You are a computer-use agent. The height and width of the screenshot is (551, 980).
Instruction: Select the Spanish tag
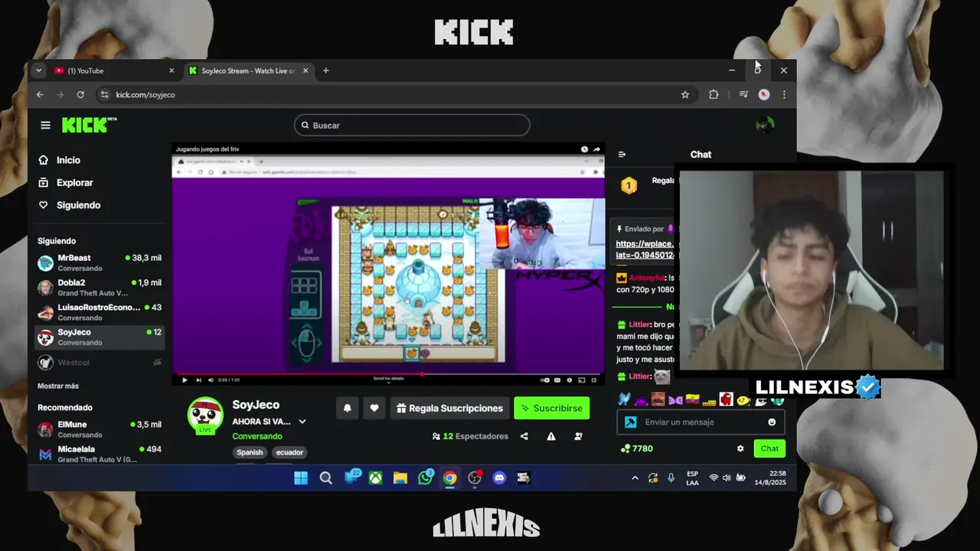(250, 452)
